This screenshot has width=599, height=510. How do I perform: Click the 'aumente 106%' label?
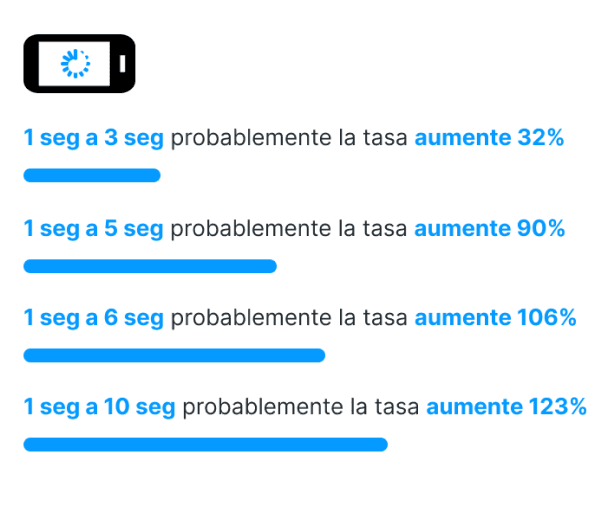point(495,317)
